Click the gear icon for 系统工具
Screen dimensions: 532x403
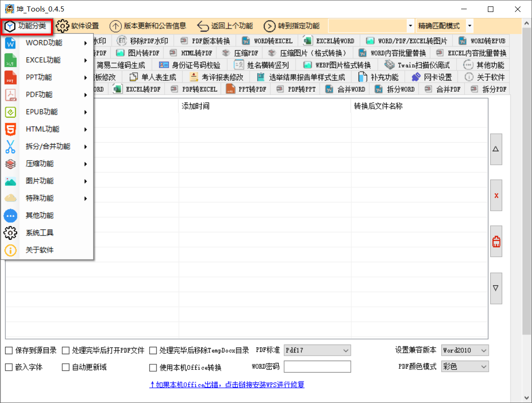11,233
